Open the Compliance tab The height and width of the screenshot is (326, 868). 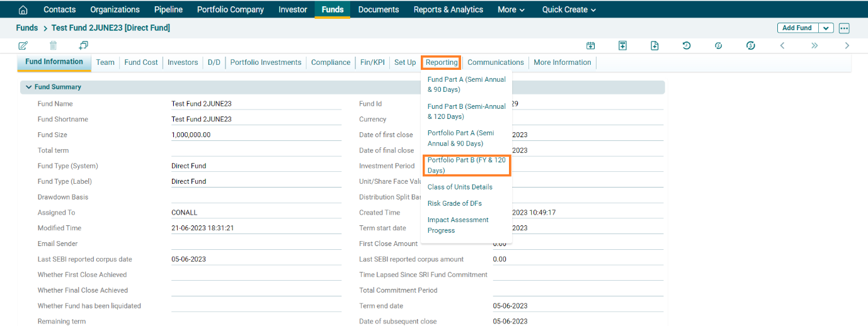pos(331,62)
